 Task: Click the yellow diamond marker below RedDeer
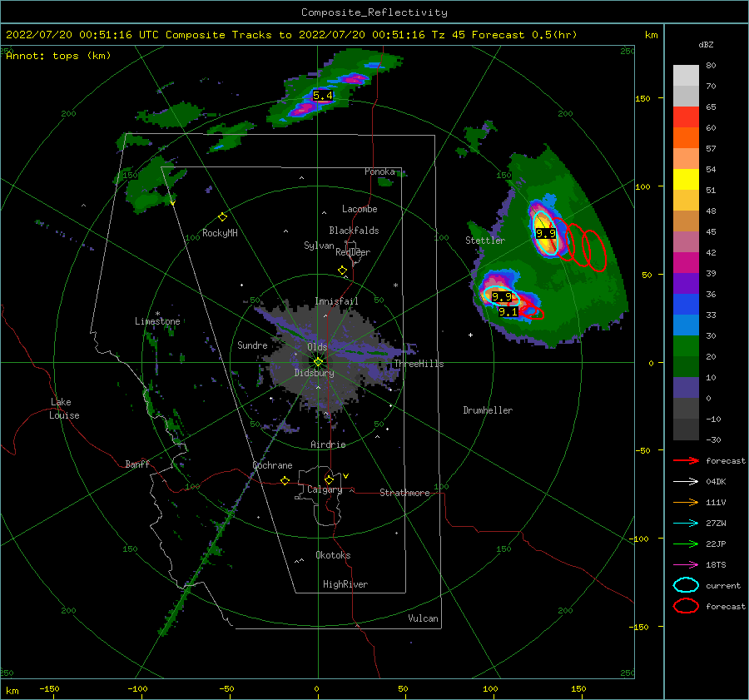(x=342, y=271)
